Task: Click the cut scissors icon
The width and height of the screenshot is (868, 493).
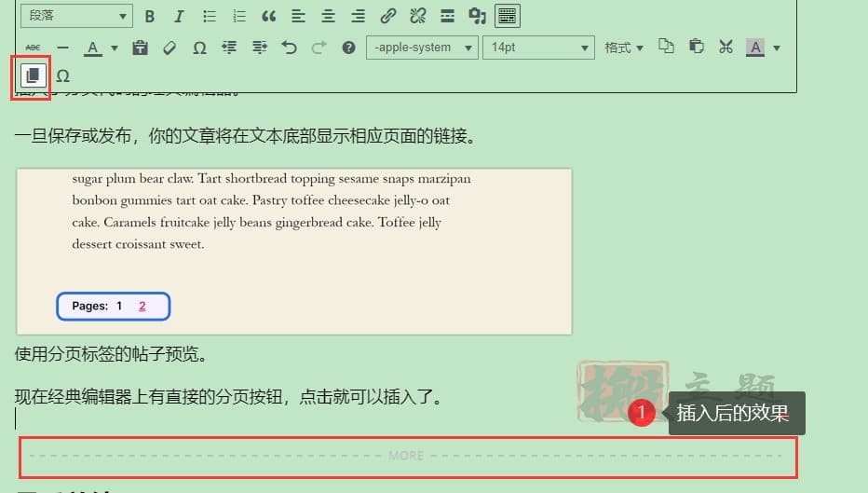Action: coord(726,47)
